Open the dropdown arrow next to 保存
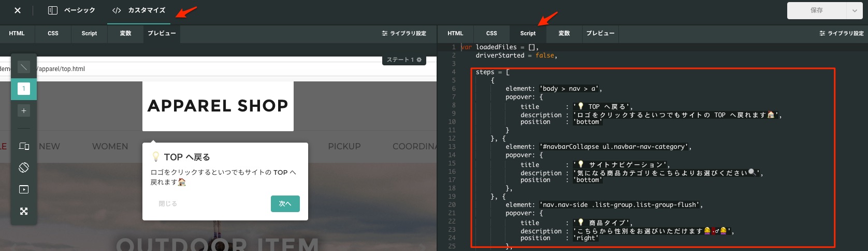The width and height of the screenshot is (868, 251). coord(854,10)
